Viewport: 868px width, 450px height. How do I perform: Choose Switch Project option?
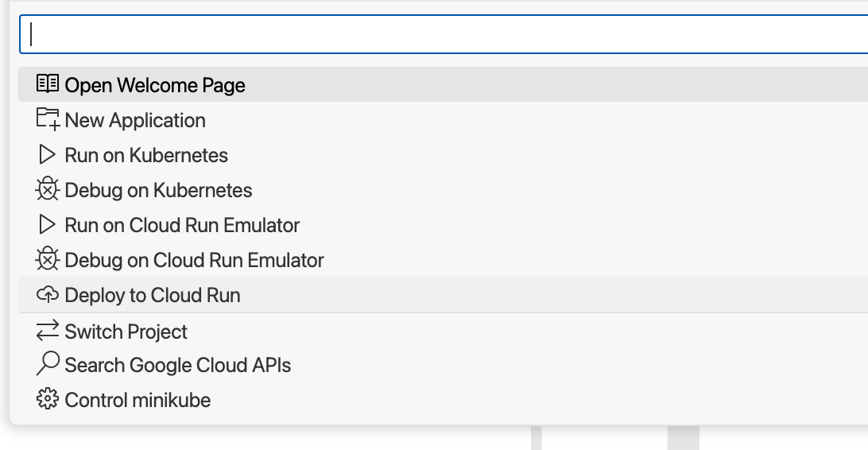point(443,331)
